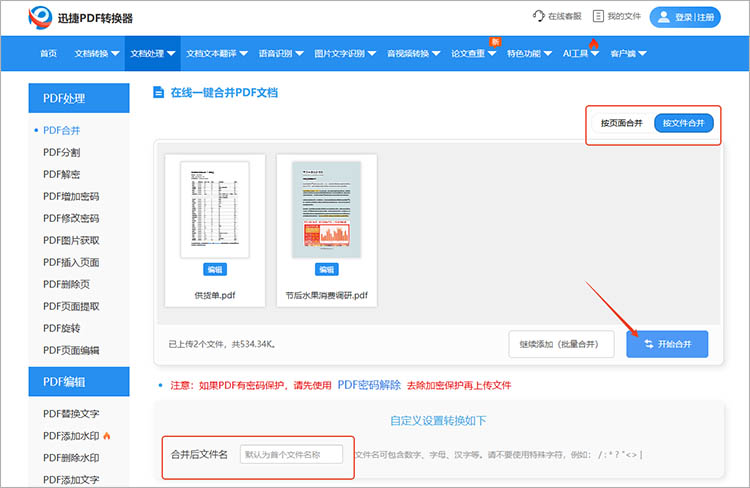Viewport: 750px width, 488px height.
Task: Click the PDF处理 section header
Action: tap(79, 98)
